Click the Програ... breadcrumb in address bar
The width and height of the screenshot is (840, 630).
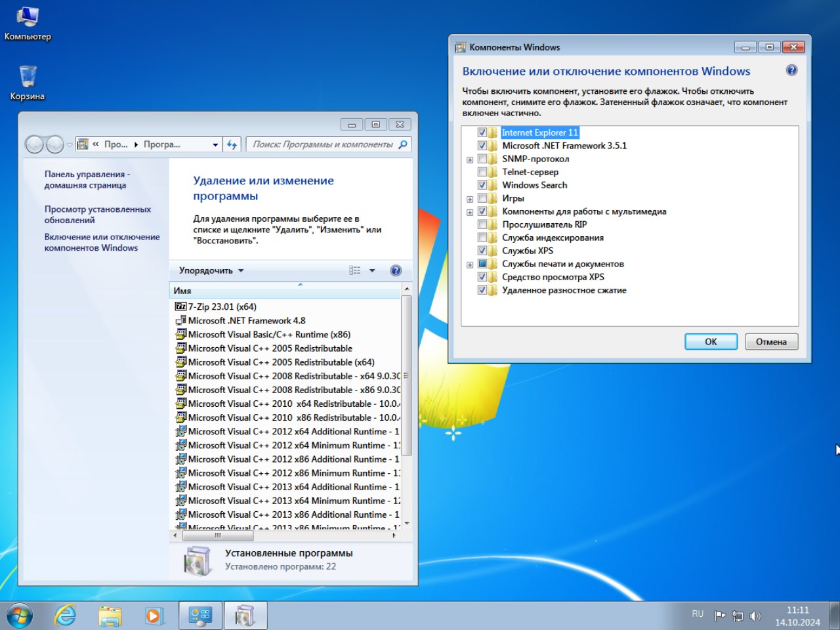[162, 144]
